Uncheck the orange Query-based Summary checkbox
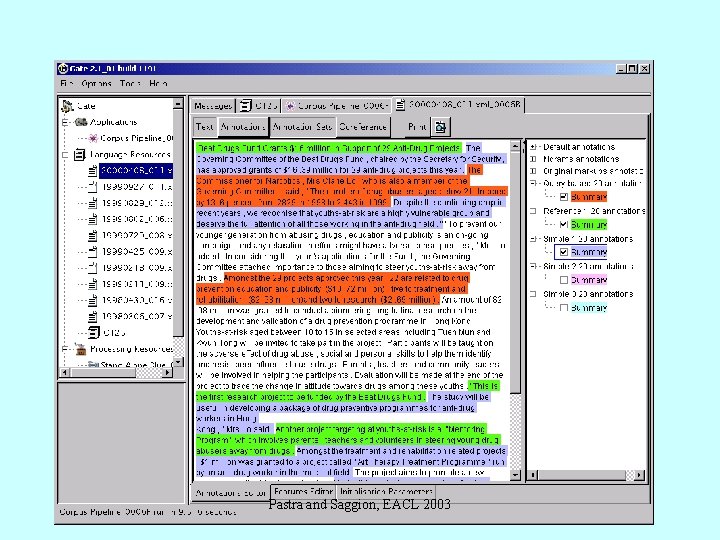The height and width of the screenshot is (540, 720). 564,197
